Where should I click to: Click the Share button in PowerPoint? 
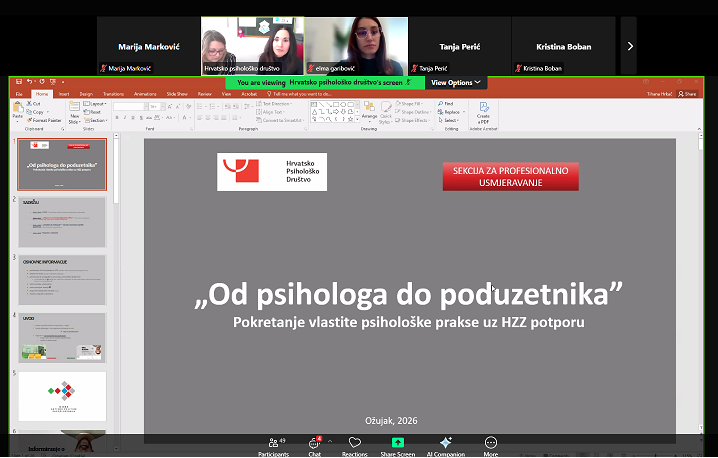(x=687, y=93)
